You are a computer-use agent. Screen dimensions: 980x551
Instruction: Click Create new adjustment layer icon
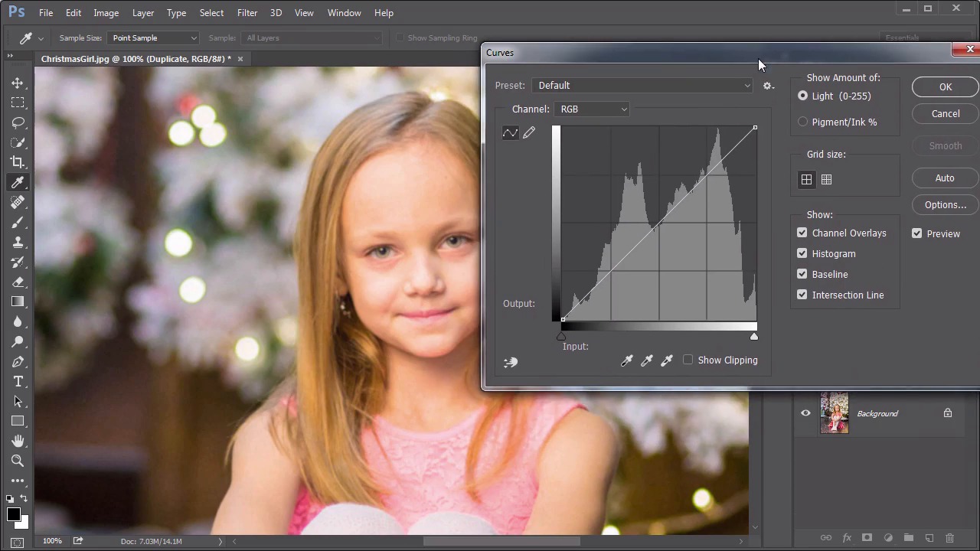pos(888,538)
